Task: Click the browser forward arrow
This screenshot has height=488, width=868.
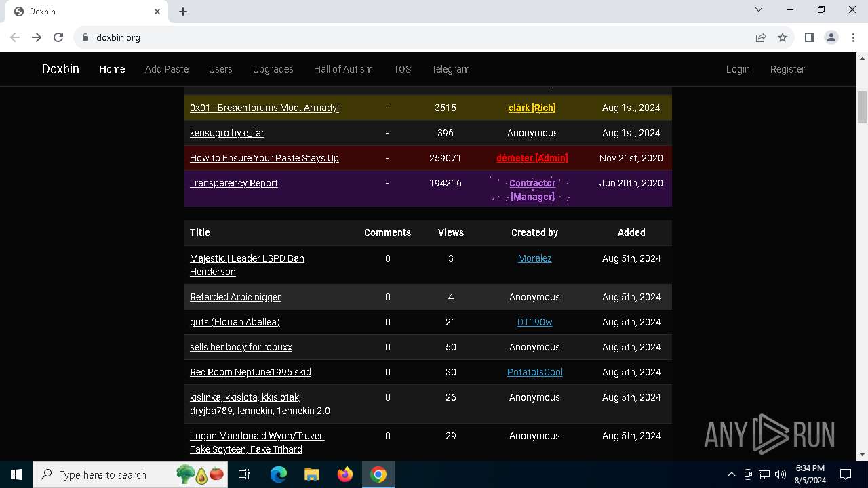Action: (37, 37)
